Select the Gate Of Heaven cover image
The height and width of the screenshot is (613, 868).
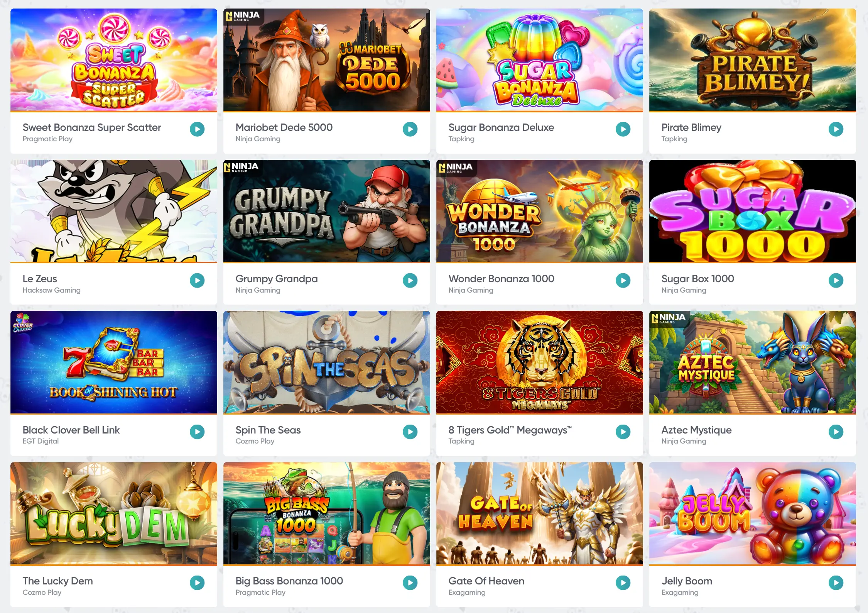click(540, 513)
